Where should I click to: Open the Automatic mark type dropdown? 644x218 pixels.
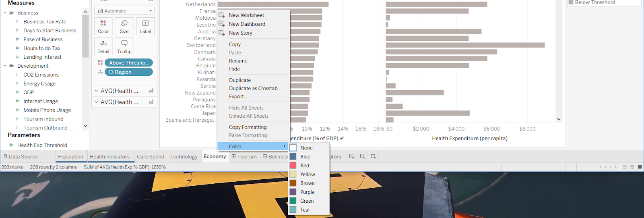coord(124,11)
